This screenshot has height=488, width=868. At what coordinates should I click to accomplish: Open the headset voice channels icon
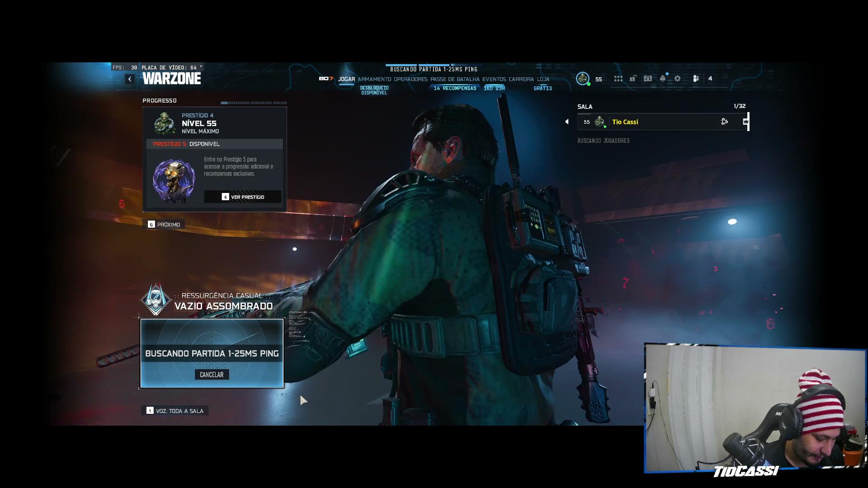pos(648,79)
